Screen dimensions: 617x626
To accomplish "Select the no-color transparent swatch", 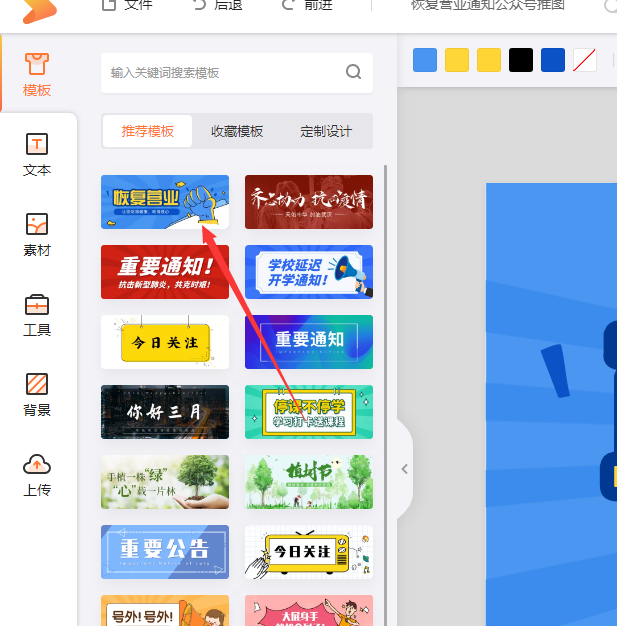I will (x=585, y=60).
